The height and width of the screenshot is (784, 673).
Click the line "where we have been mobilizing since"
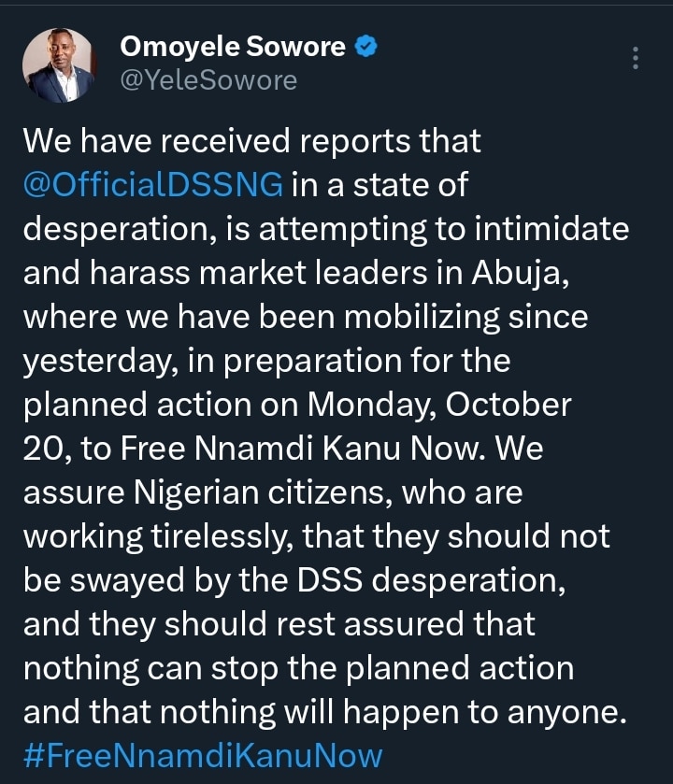pyautogui.click(x=306, y=317)
